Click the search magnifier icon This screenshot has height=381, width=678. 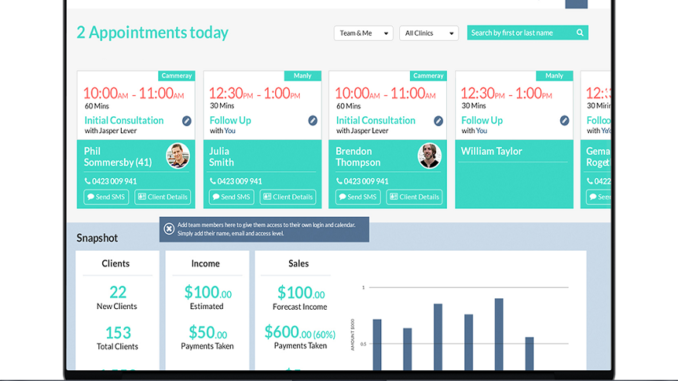pos(580,33)
